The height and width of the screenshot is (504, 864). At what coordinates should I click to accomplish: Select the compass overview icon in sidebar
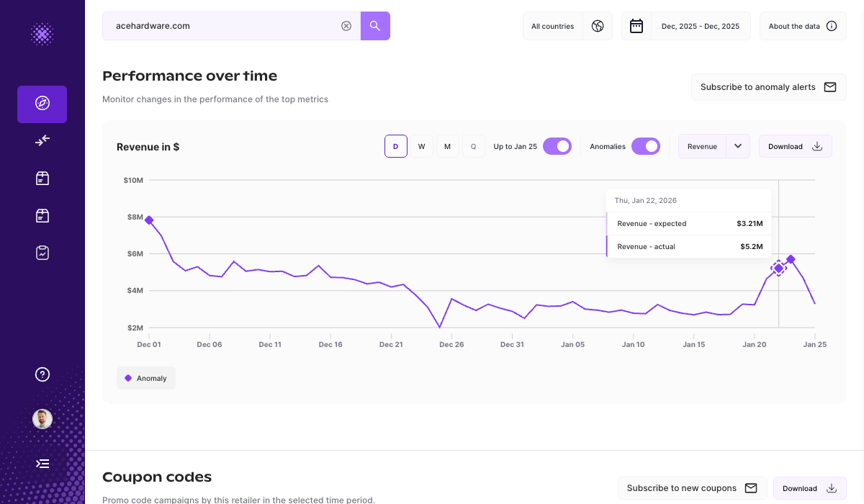(42, 104)
